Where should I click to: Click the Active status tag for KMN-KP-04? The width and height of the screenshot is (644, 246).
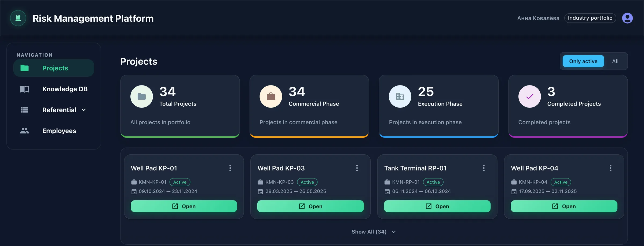[x=561, y=182]
